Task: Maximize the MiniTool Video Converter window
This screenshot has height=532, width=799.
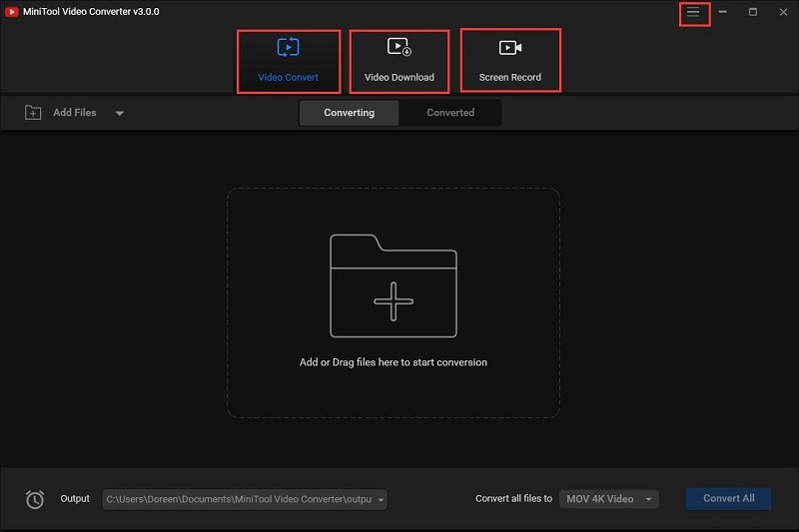Action: coord(753,12)
